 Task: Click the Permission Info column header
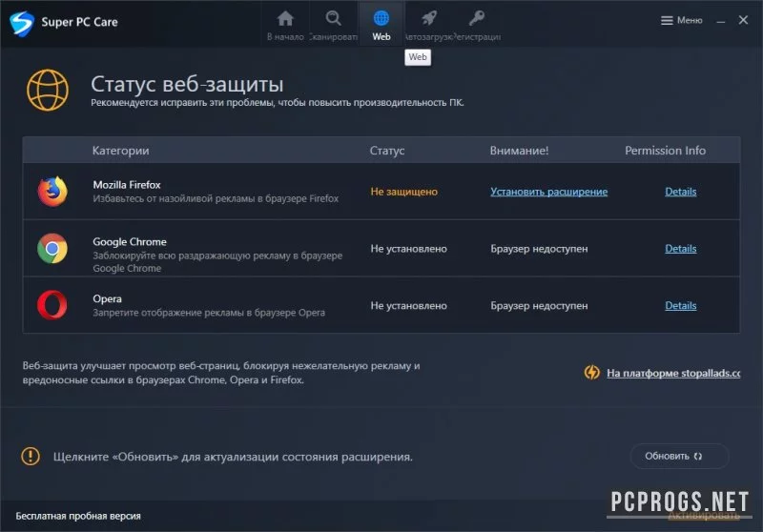click(x=665, y=151)
